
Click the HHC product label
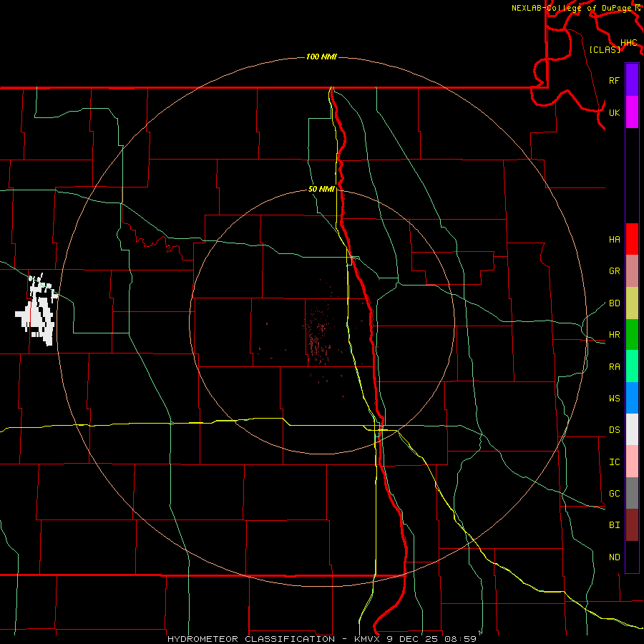click(x=628, y=43)
